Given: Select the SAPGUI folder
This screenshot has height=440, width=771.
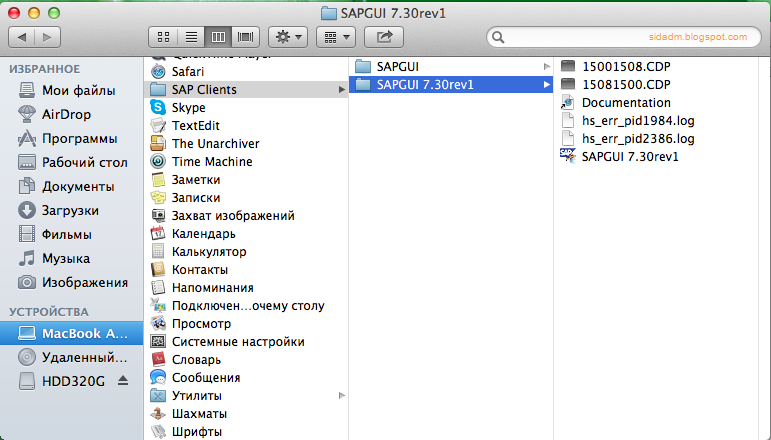Looking at the screenshot, I should pos(450,66).
